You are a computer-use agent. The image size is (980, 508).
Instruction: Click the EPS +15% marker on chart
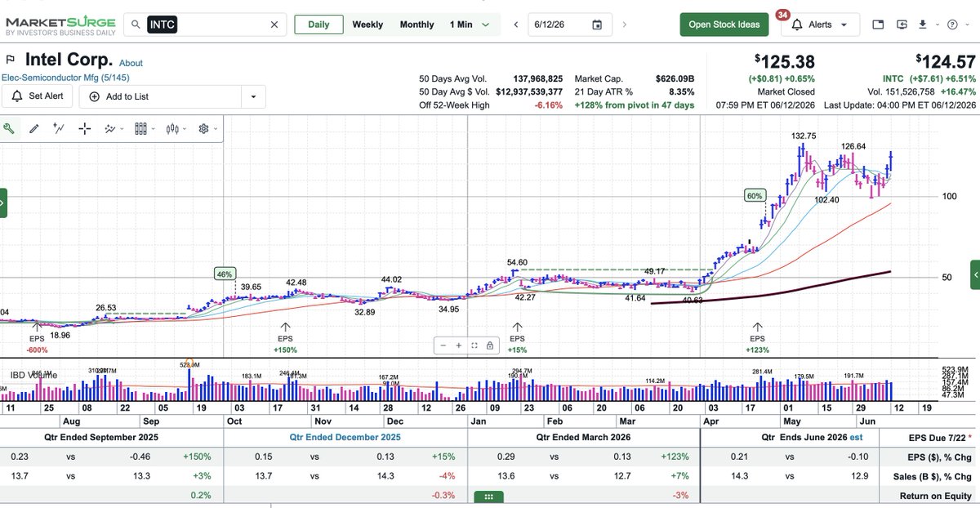518,338
